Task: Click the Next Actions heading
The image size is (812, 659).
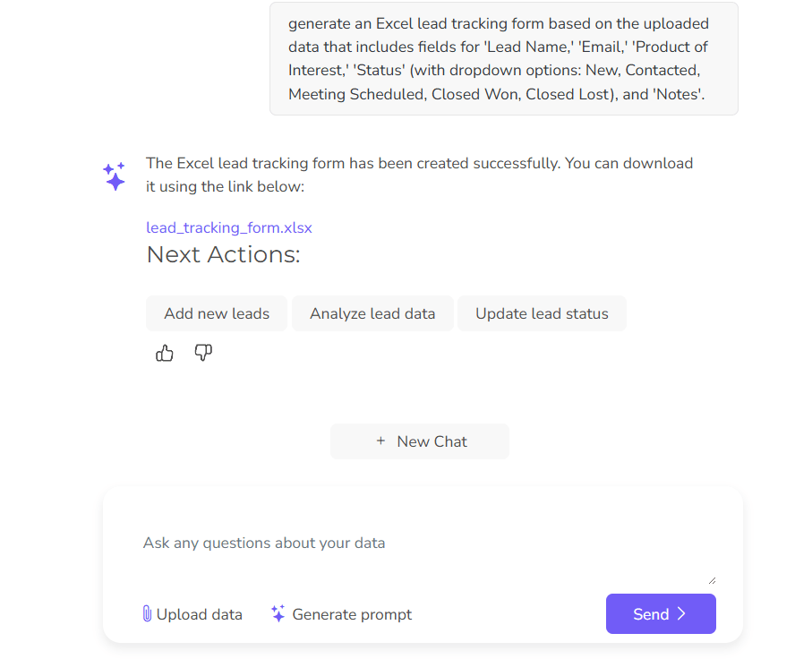Action: (223, 254)
